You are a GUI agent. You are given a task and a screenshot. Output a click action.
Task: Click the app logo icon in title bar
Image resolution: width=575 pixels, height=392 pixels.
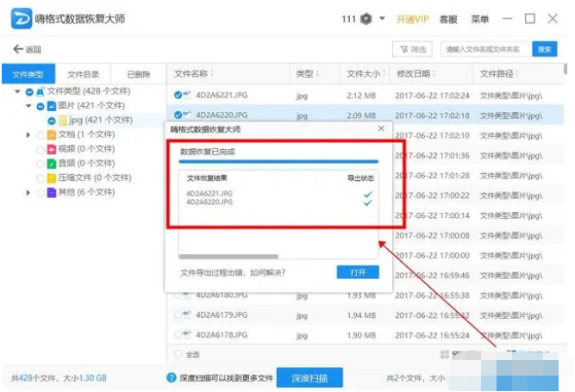(x=22, y=18)
